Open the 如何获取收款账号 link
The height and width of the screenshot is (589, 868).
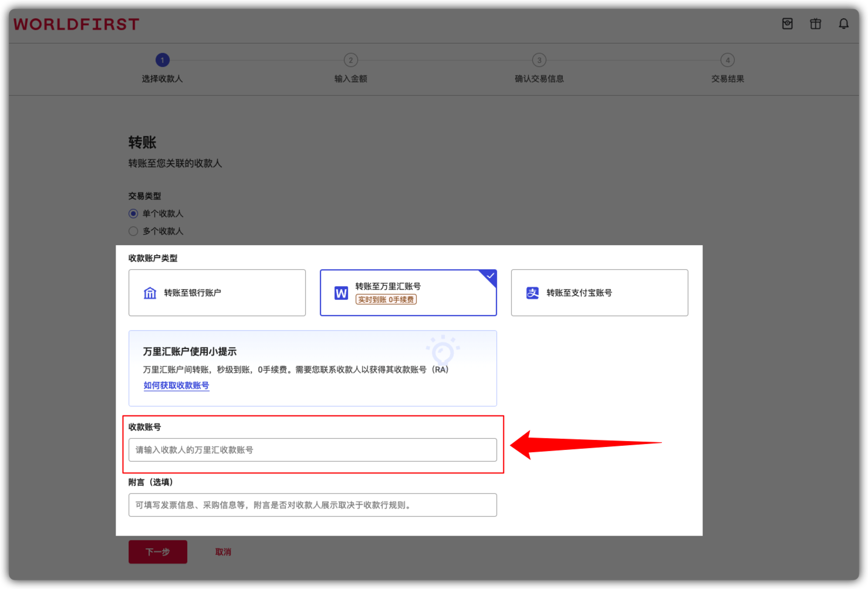coord(176,385)
